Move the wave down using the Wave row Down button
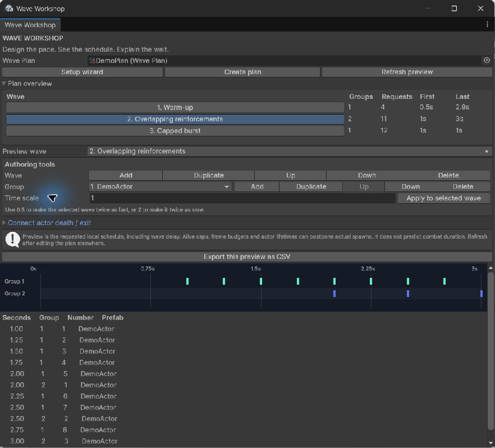The height and width of the screenshot is (448, 495). [367, 175]
